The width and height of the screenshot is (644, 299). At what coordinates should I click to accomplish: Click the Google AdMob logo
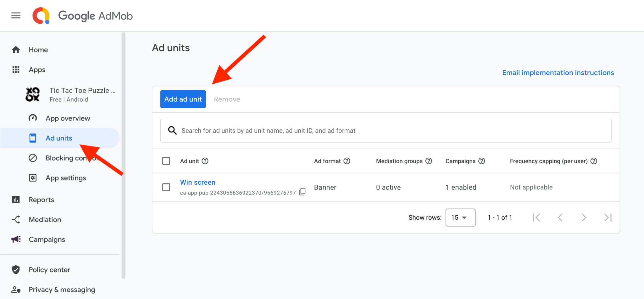(x=82, y=15)
